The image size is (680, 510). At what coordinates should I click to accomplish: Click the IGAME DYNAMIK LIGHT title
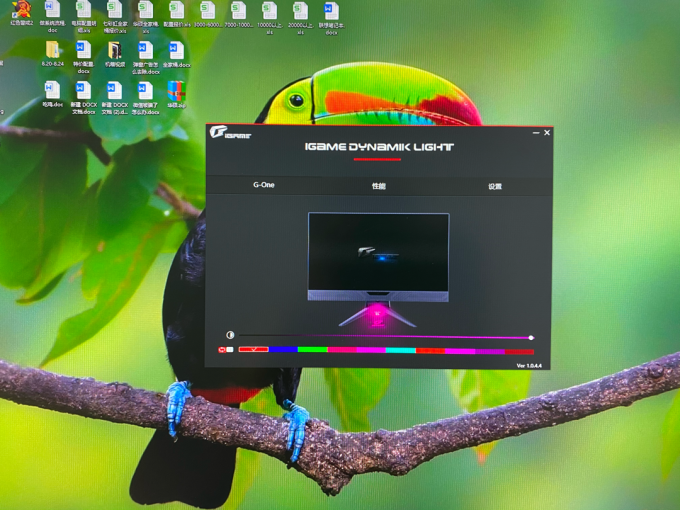(x=379, y=147)
